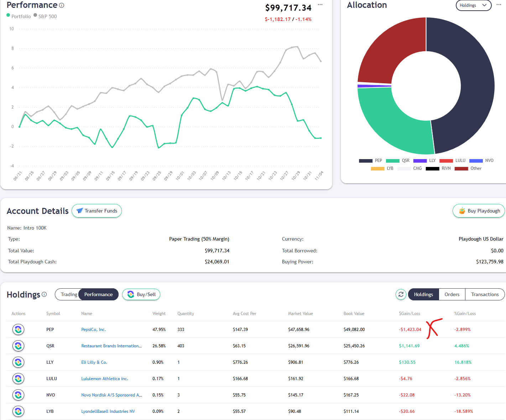Click the trade action icon for LULU
The image size is (506, 420).
[18, 379]
